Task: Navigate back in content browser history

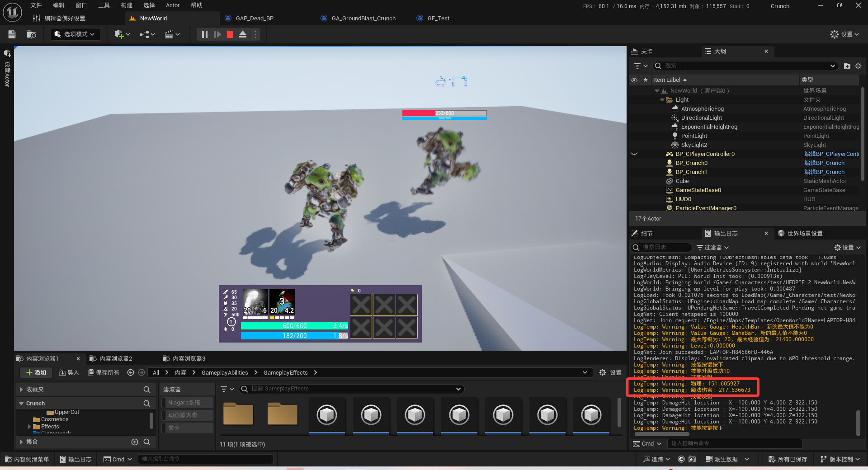Action: tap(131, 372)
